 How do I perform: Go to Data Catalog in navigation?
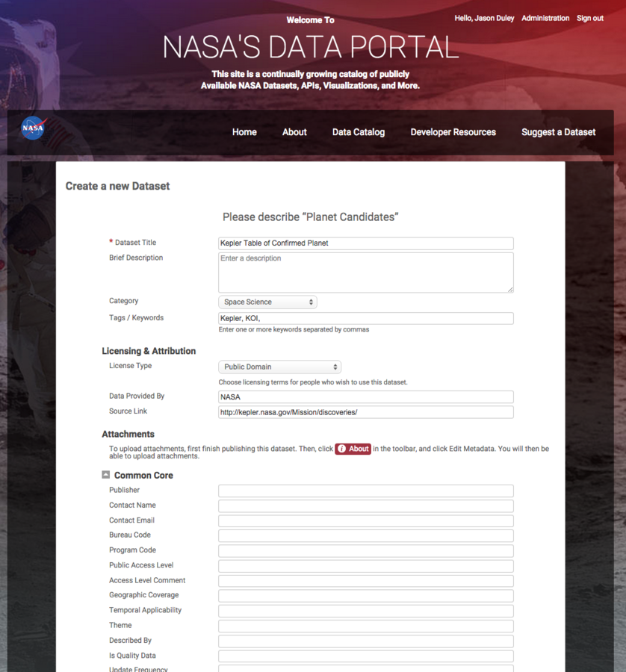[359, 132]
